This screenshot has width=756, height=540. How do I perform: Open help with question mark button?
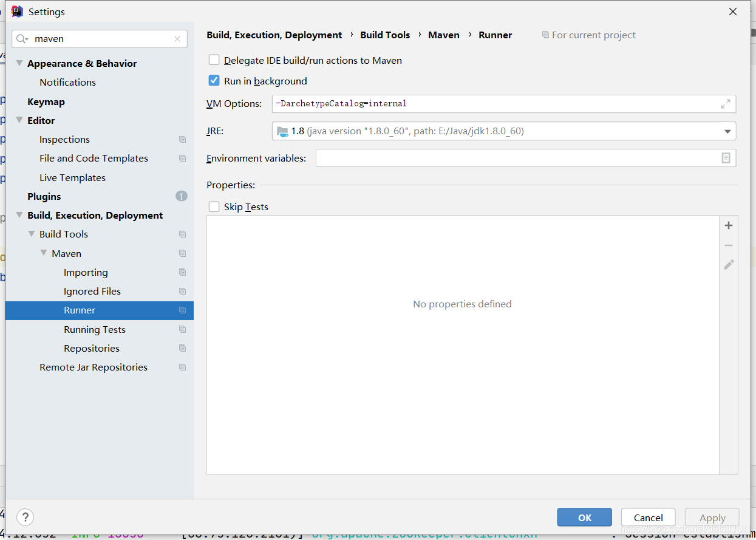(x=25, y=518)
